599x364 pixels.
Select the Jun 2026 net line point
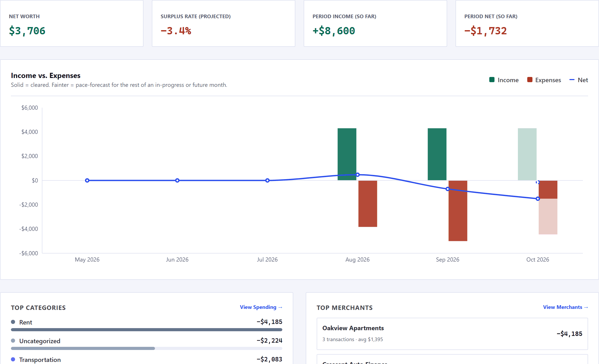point(177,180)
